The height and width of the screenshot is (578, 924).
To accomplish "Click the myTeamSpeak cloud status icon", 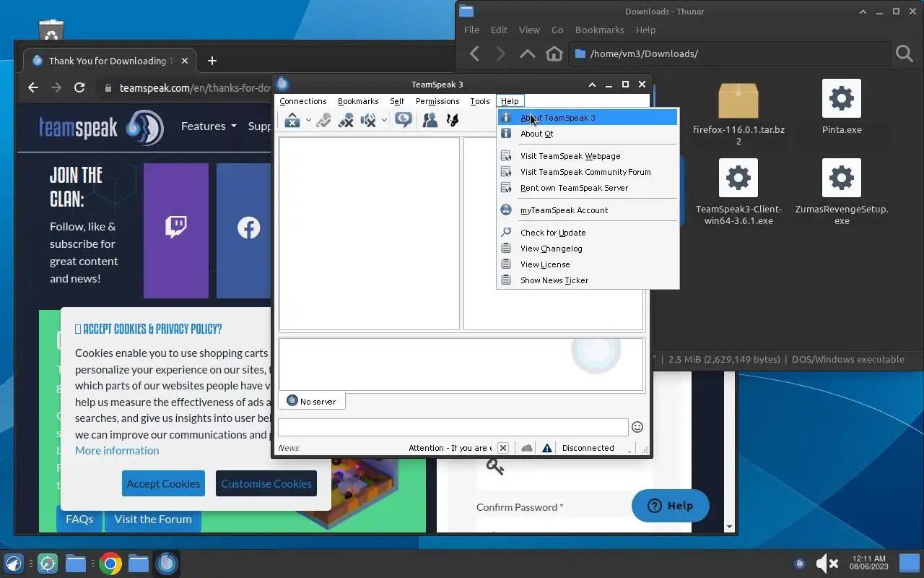I will pyautogui.click(x=527, y=448).
